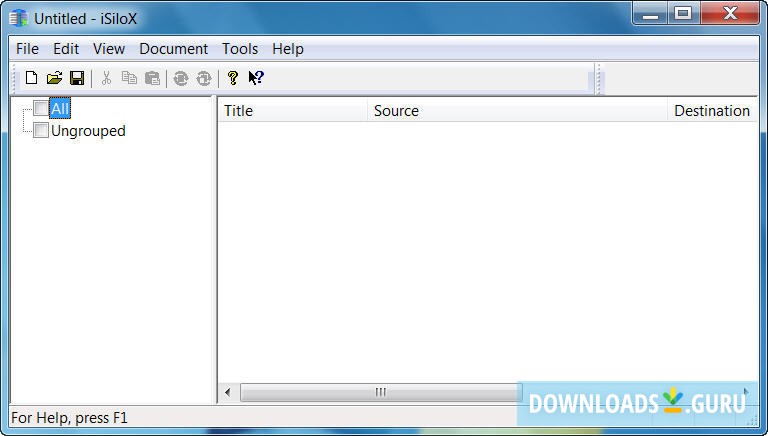Maximize the iSiloX window

(684, 14)
